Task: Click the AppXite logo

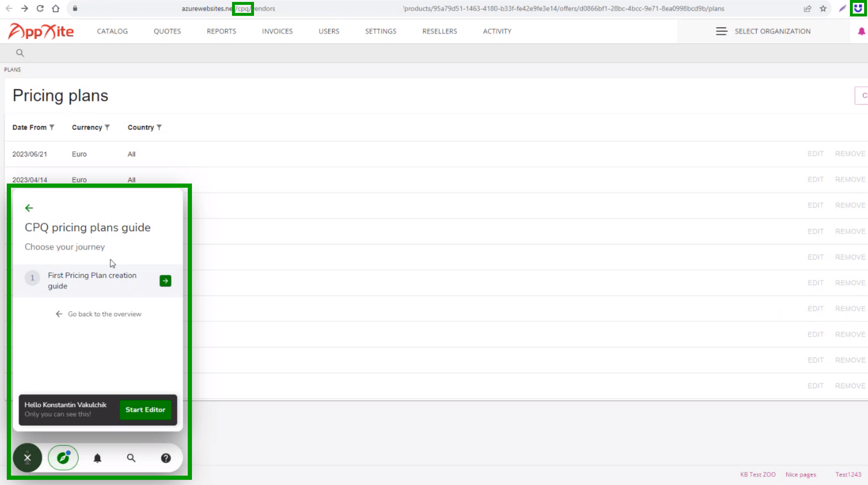Action: [x=41, y=31]
